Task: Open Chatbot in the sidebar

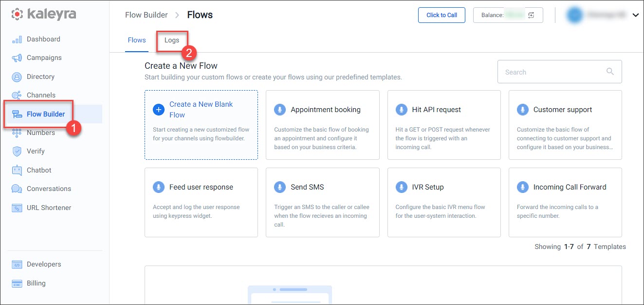Action: pyautogui.click(x=39, y=170)
